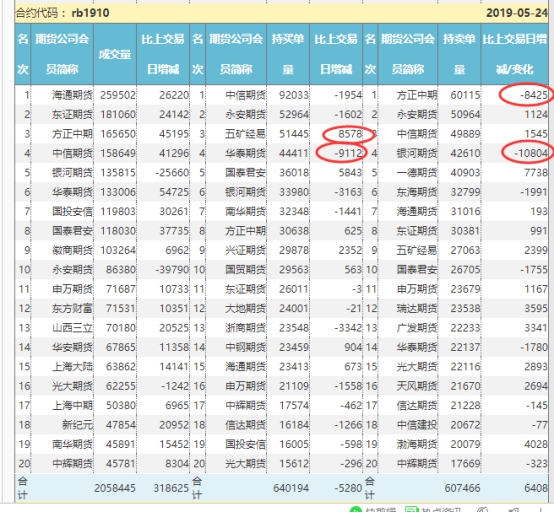554x513 pixels.
Task: Click total short position 607466
Action: coord(462,488)
